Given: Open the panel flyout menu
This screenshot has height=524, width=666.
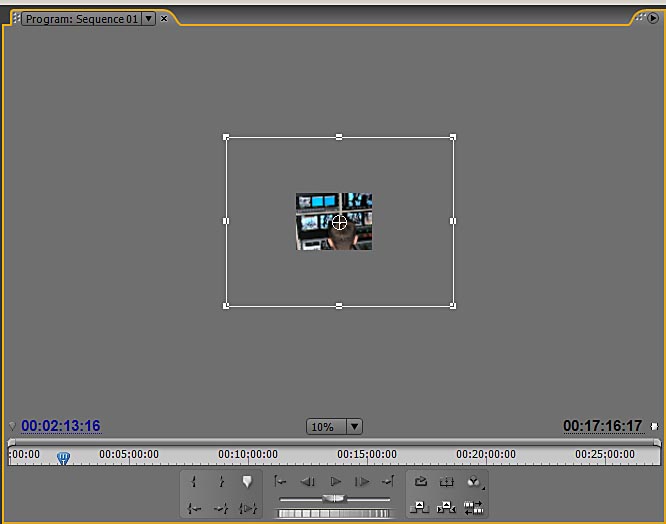Looking at the screenshot, I should [653, 18].
